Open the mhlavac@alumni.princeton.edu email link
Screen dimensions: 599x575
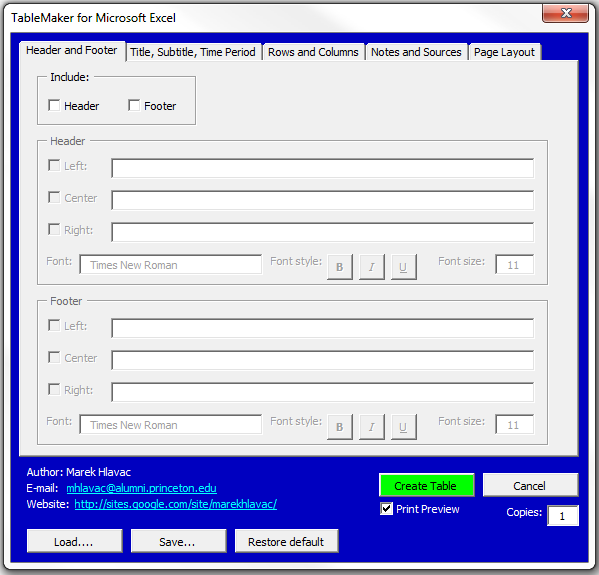click(141, 488)
